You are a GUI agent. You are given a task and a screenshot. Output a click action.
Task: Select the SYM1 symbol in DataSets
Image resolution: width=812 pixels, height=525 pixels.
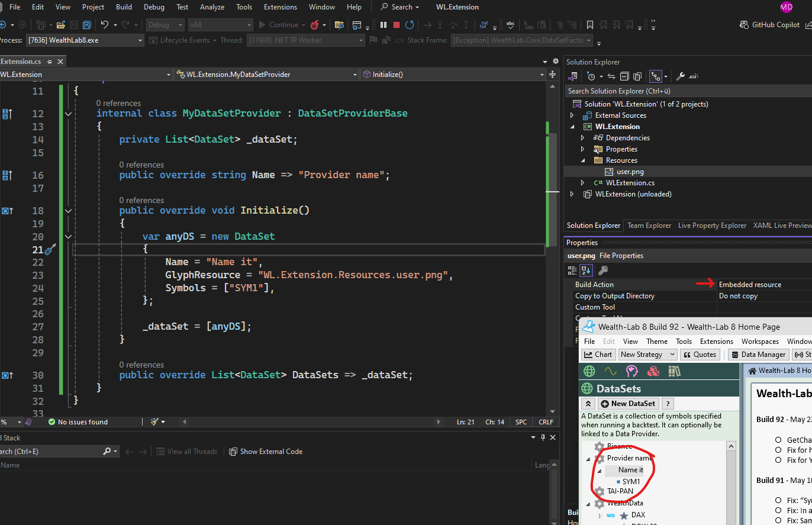pyautogui.click(x=631, y=482)
